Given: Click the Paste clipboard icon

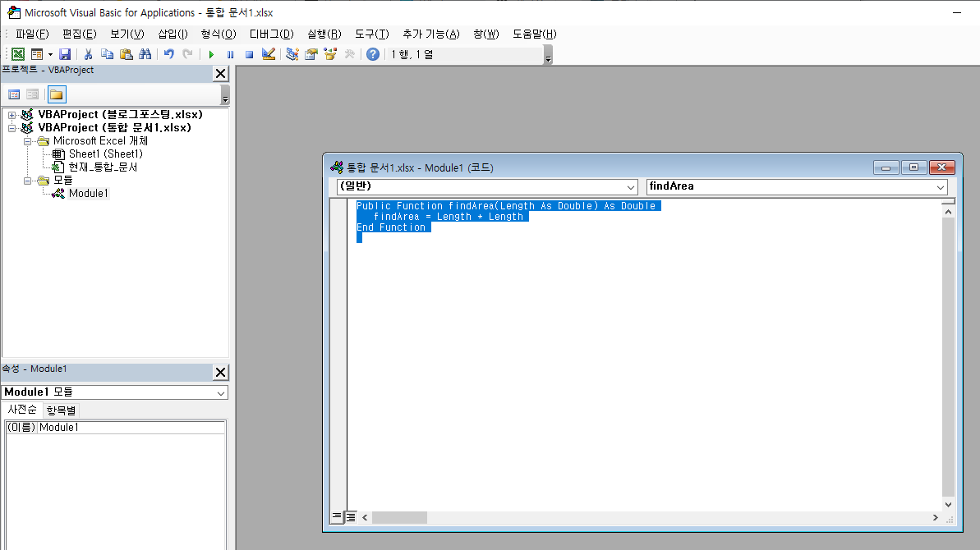Looking at the screenshot, I should coord(127,54).
